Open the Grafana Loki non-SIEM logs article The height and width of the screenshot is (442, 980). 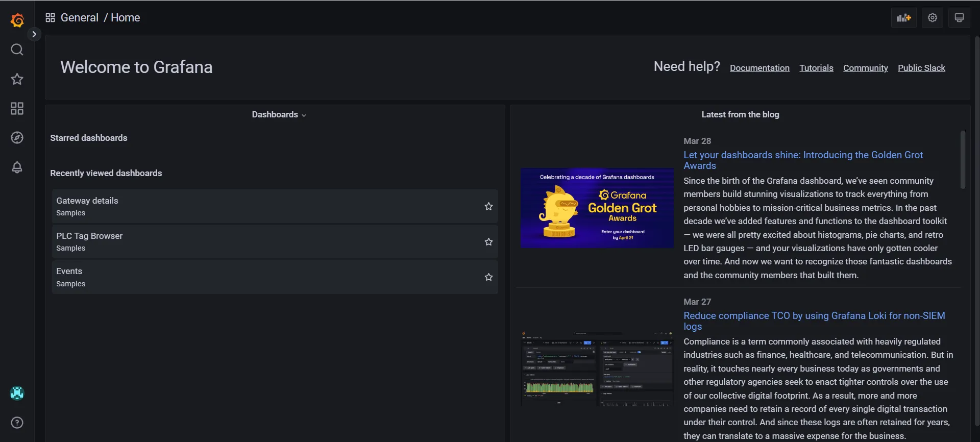click(814, 321)
